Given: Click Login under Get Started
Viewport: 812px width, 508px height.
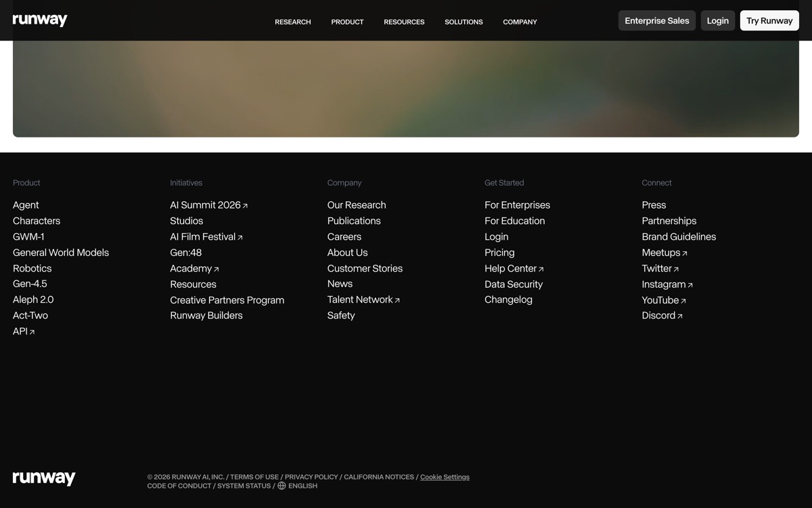Looking at the screenshot, I should point(497,236).
